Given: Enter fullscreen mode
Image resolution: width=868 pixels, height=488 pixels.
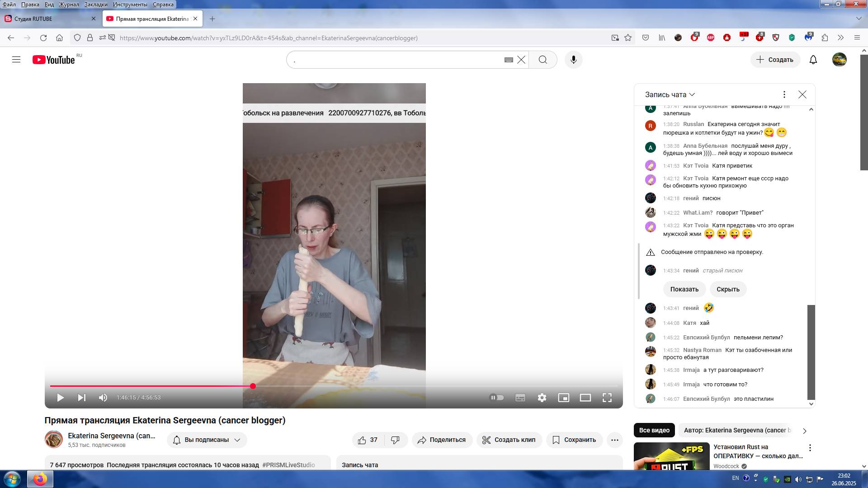Looking at the screenshot, I should (607, 398).
